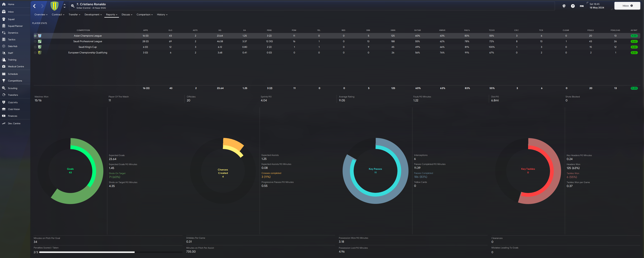Image resolution: width=644 pixels, height=258 pixels.
Task: Click the search magnifier icon in header
Action: click(72, 6)
